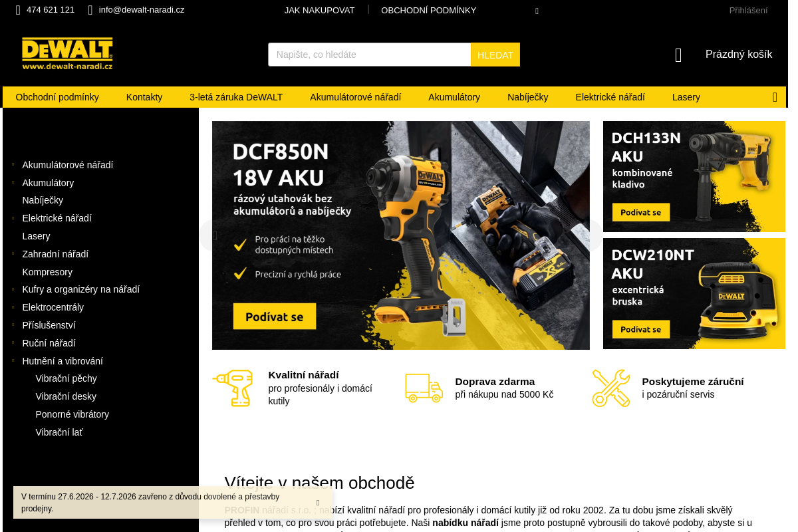Screen dimensions: 798x532
Task: Open OBCHODNÍ PODMÍNKY top link
Action: pos(429,10)
